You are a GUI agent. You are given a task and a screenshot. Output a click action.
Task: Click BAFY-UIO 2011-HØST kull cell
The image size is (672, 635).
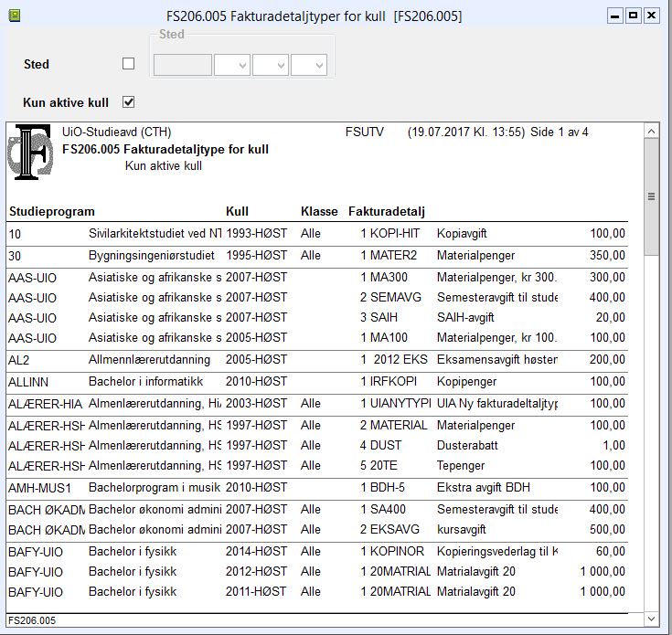pos(256,592)
